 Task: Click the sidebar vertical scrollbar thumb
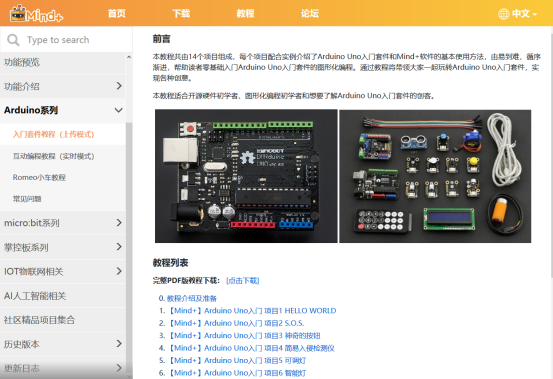(x=129, y=247)
